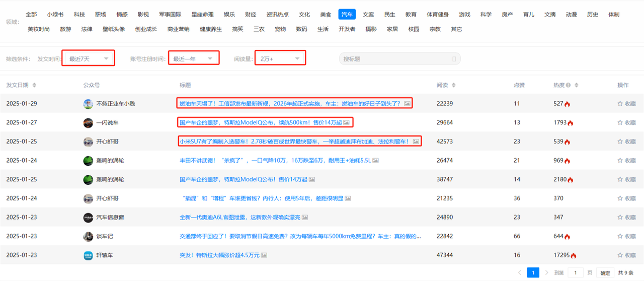Click 谈车记 account avatar
The width and height of the screenshot is (644, 281).
[x=88, y=236]
